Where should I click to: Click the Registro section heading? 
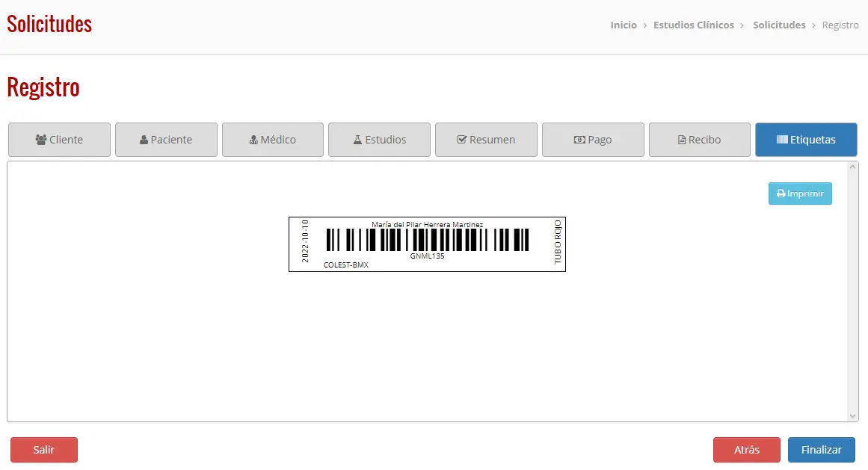click(x=43, y=87)
